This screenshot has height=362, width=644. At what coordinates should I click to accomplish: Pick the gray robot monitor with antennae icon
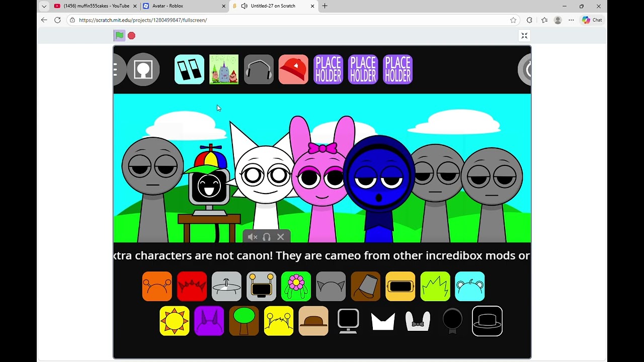(261, 287)
